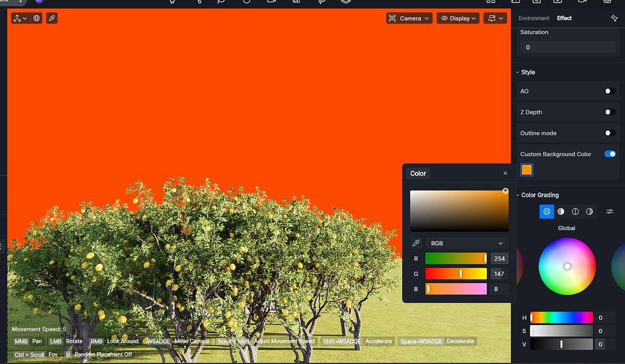
Task: Enable the AO style toggle
Action: tap(610, 91)
